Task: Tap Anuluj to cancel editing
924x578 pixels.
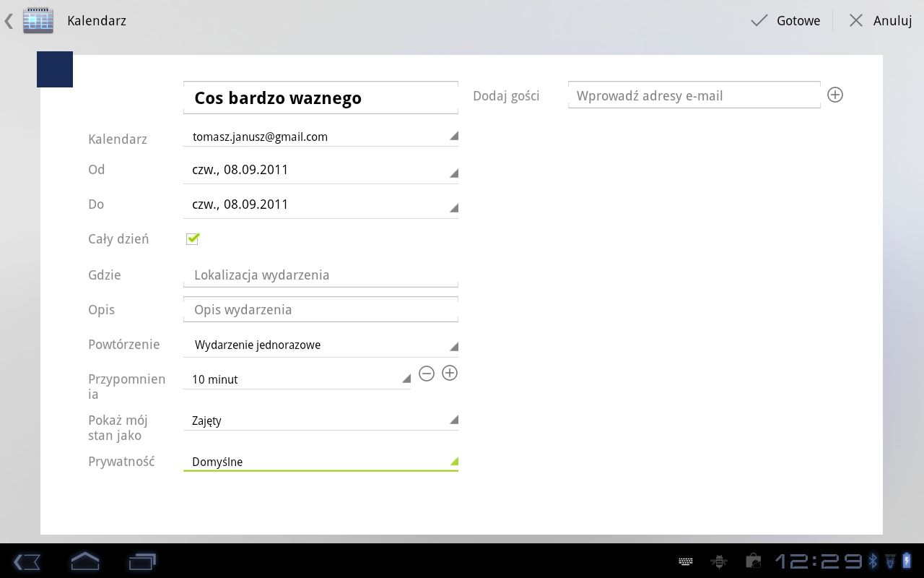Action: [x=880, y=20]
